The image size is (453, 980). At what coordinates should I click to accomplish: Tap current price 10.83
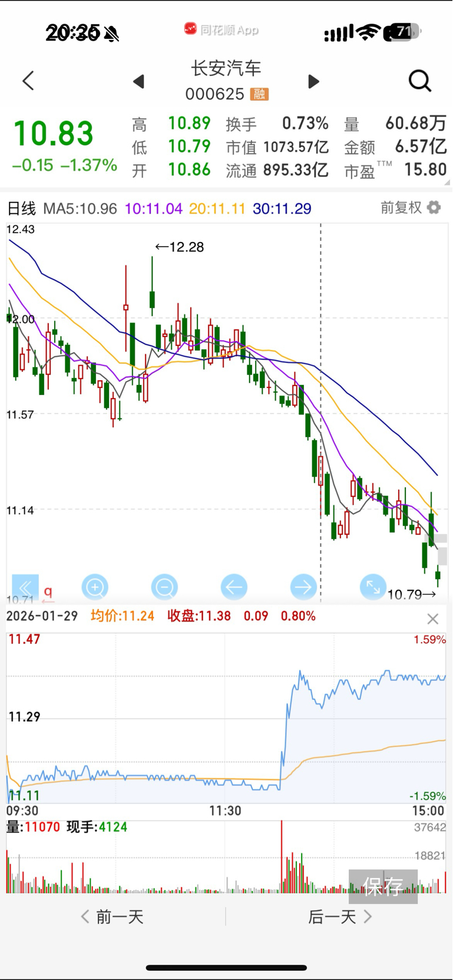[53, 134]
